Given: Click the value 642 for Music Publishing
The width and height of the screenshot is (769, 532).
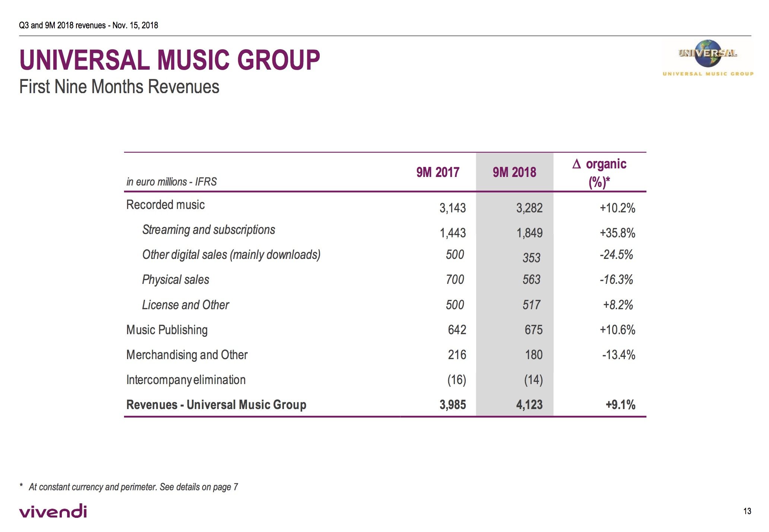Looking at the screenshot, I should click(457, 330).
